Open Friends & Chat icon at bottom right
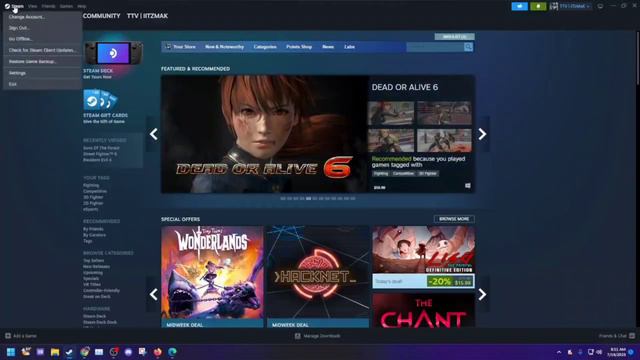The image size is (640, 360). [x=632, y=336]
